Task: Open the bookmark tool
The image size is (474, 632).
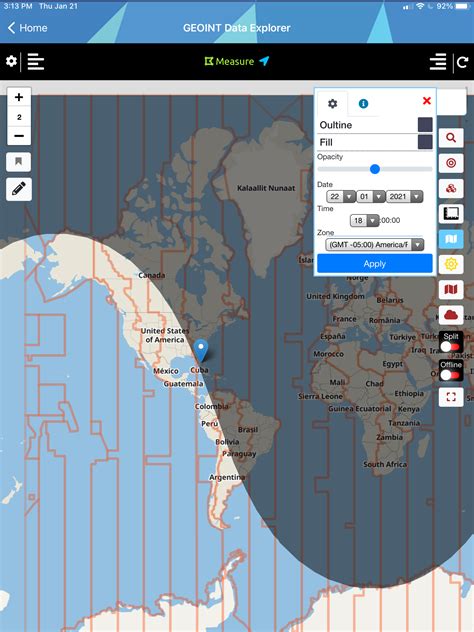Action: pos(19,162)
